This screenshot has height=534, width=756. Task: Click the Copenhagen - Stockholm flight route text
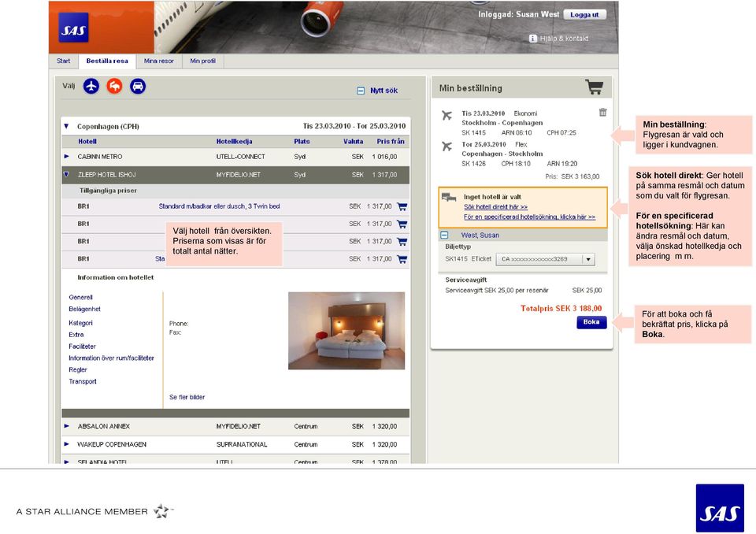[502, 154]
